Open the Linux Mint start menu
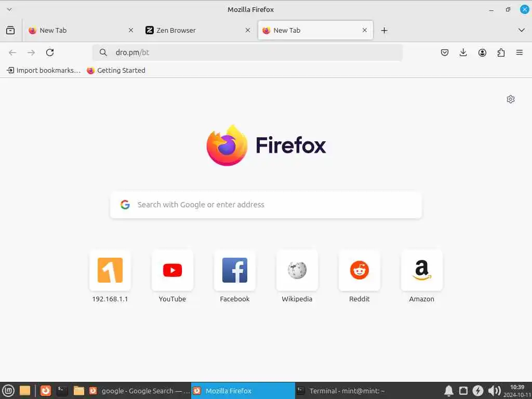 (x=8, y=391)
